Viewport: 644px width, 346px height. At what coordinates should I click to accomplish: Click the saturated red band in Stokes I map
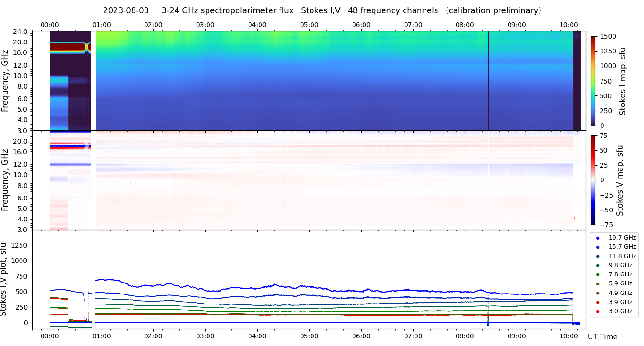tap(67, 47)
